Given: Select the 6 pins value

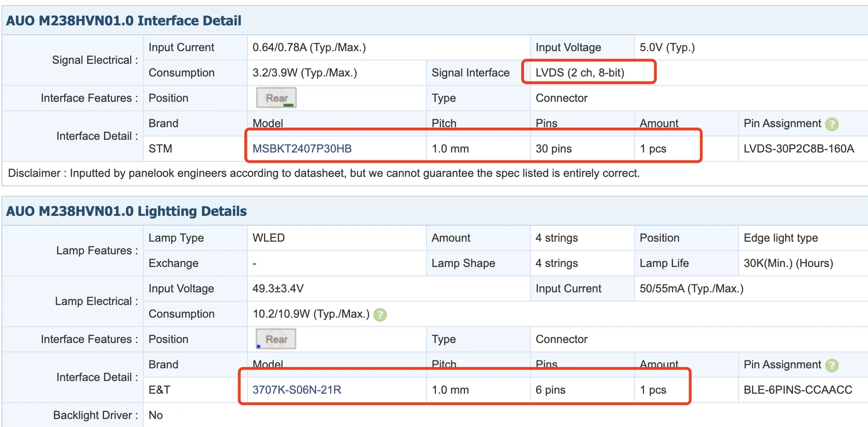Looking at the screenshot, I should [x=551, y=390].
